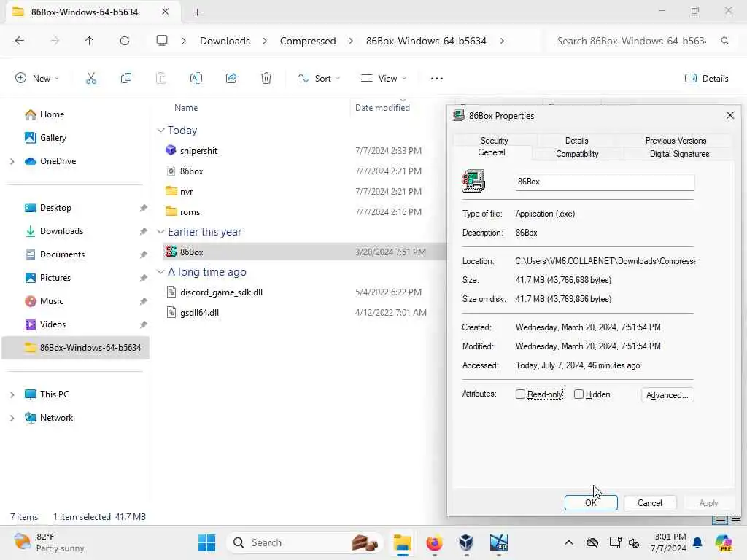Click the notification bell in taskbar
Image resolution: width=747 pixels, height=560 pixels.
tap(697, 542)
